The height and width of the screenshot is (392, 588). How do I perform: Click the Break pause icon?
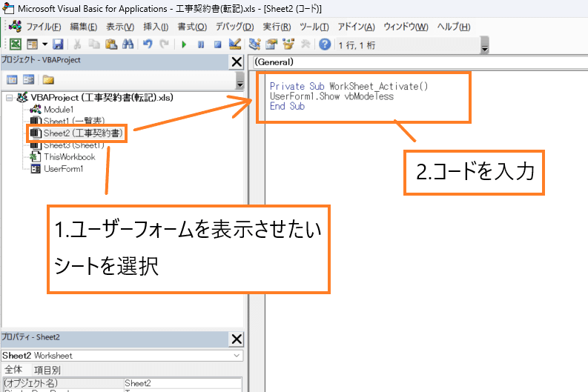pyautogui.click(x=201, y=44)
